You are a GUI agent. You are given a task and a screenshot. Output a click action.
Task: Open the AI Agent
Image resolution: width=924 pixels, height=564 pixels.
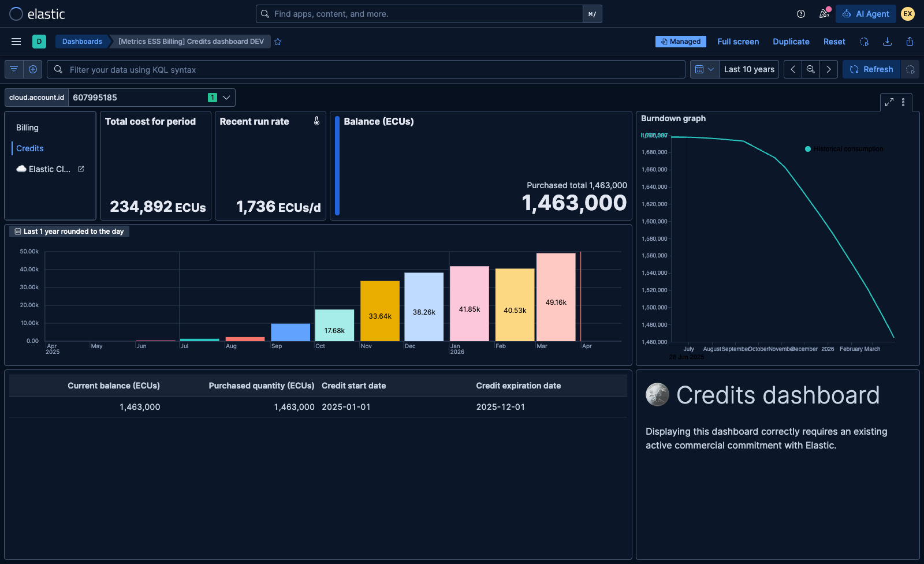pos(866,13)
